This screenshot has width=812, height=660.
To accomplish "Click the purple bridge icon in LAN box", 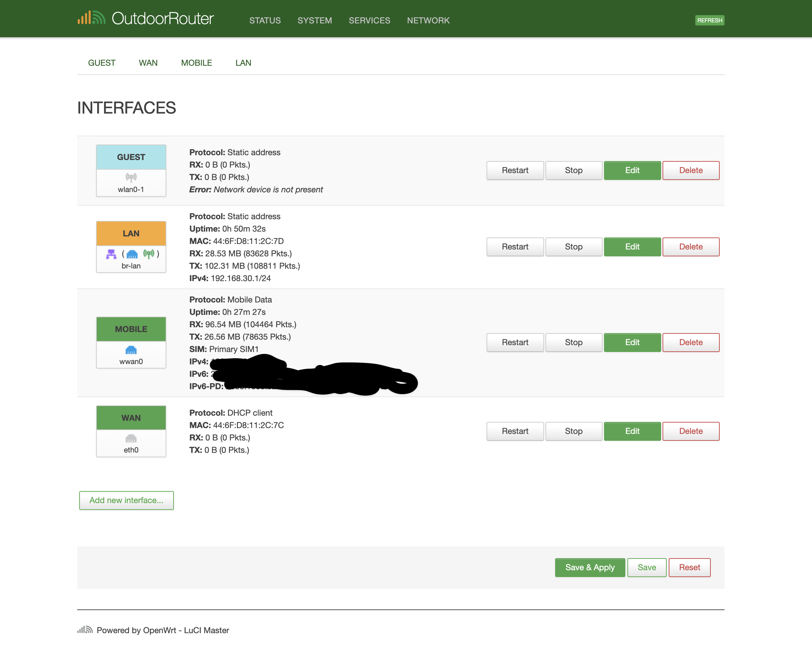I will 111,254.
